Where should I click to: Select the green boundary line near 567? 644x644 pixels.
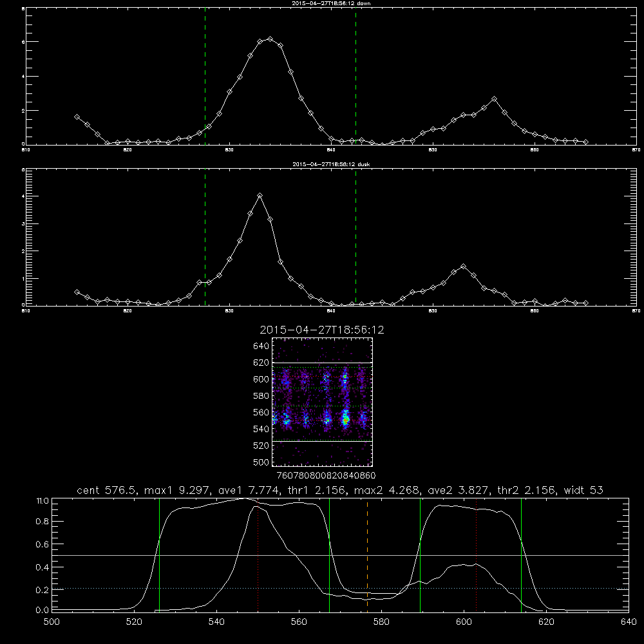tap(329, 554)
